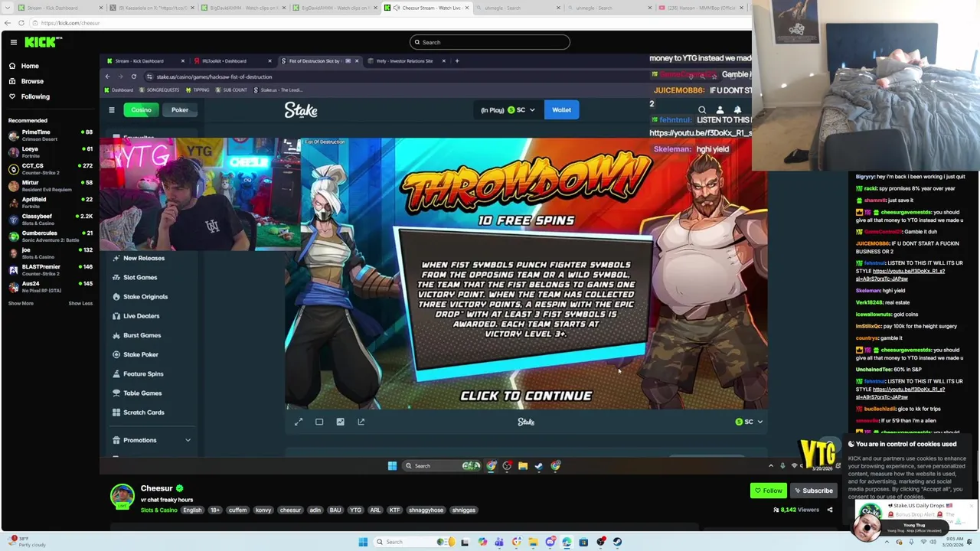Open Loeya recommended channel
The height and width of the screenshot is (551, 980).
click(x=50, y=152)
